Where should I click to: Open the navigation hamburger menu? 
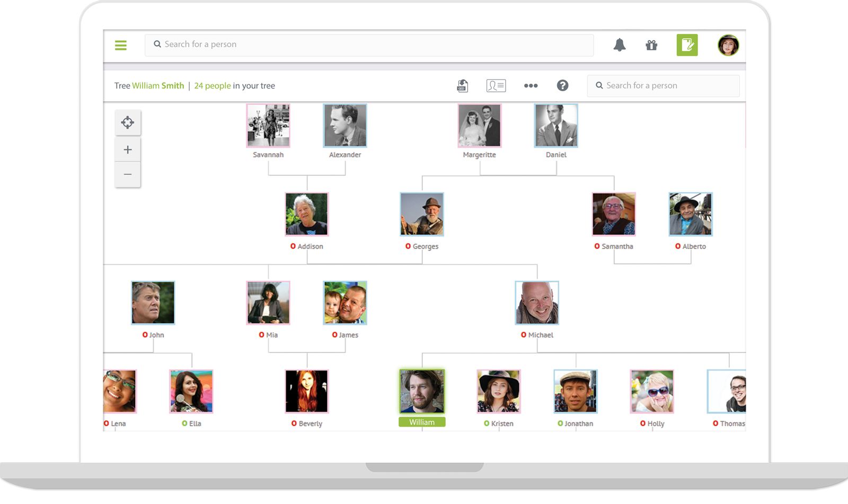point(121,45)
